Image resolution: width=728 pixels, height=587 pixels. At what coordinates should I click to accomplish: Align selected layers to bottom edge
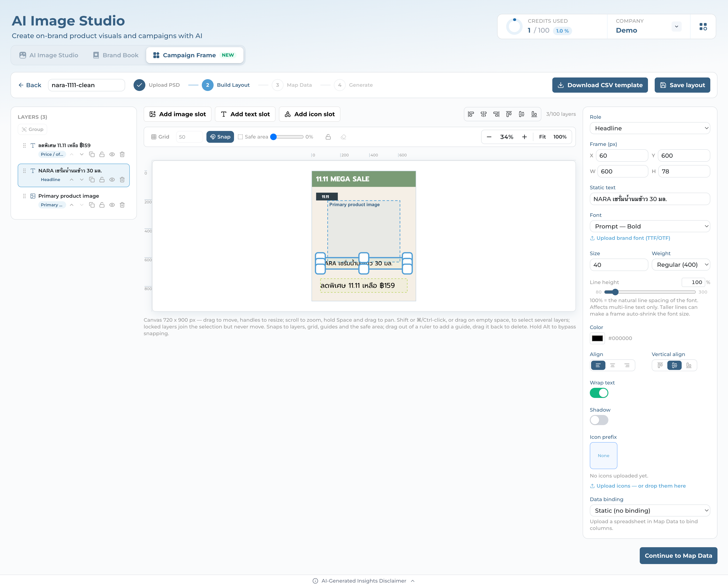pos(534,114)
